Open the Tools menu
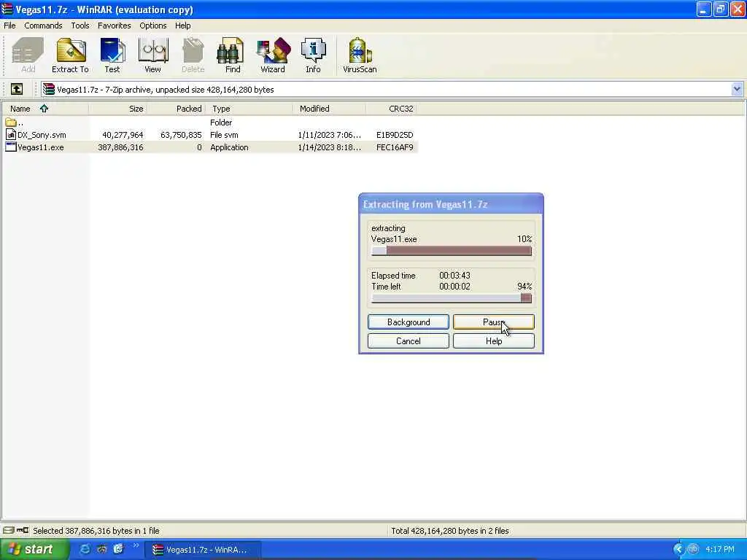Viewport: 747px width, 560px height. point(80,26)
